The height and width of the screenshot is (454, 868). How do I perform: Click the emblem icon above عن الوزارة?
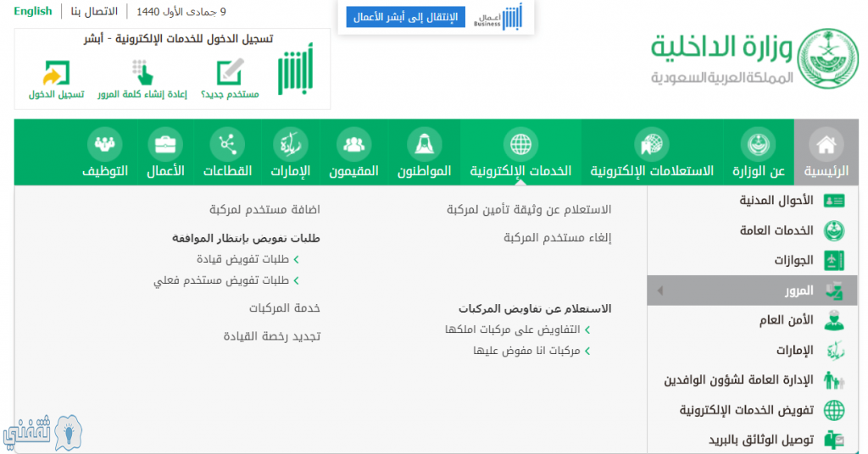pos(759,144)
